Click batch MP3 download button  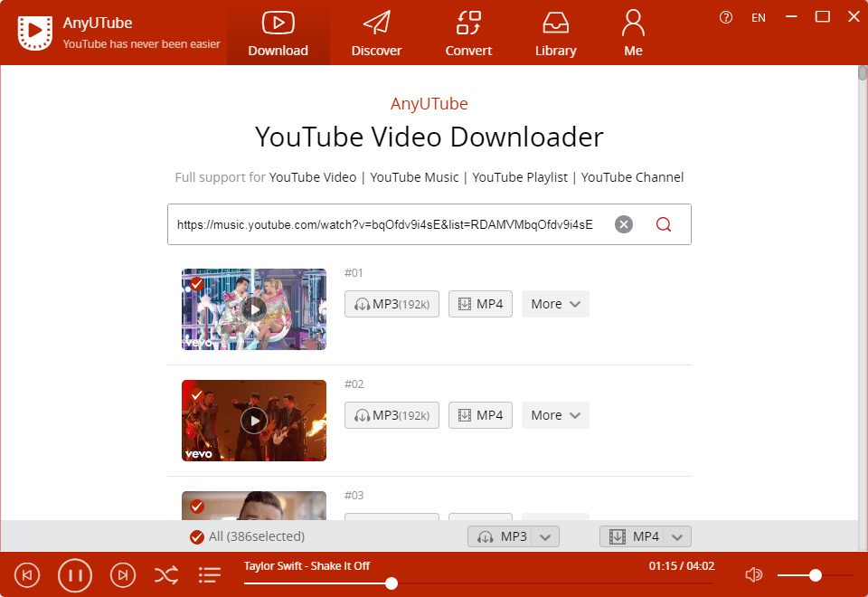click(x=500, y=536)
